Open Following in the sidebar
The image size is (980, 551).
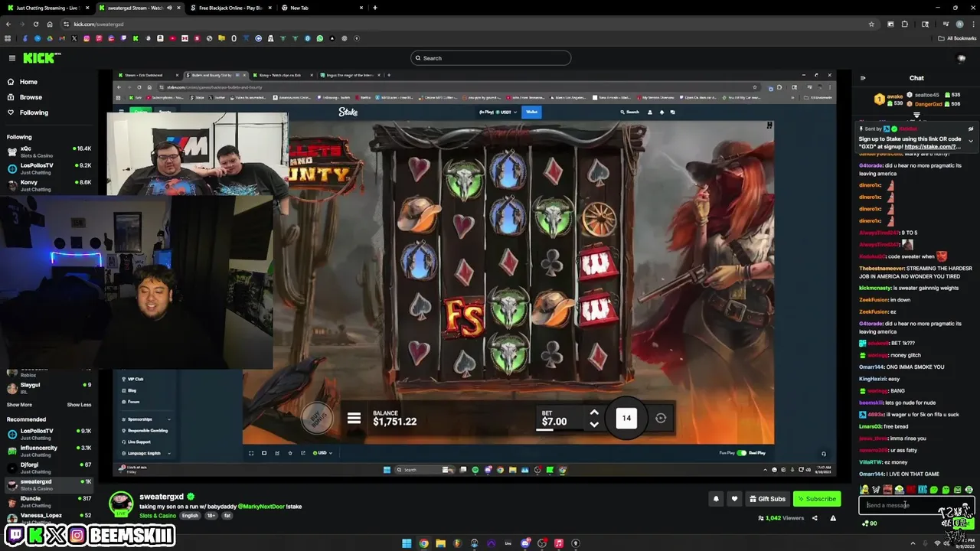coord(28,112)
